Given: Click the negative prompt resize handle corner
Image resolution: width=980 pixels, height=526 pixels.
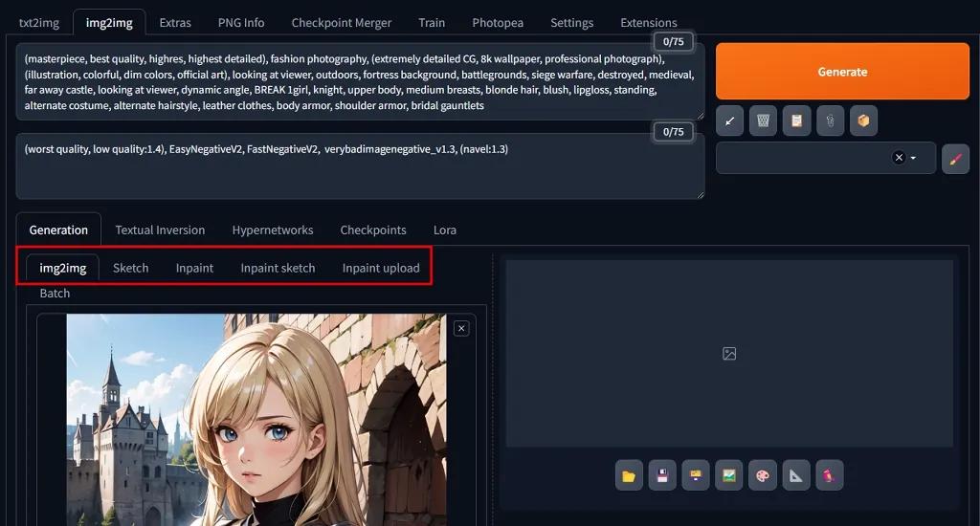Looking at the screenshot, I should coord(700,194).
